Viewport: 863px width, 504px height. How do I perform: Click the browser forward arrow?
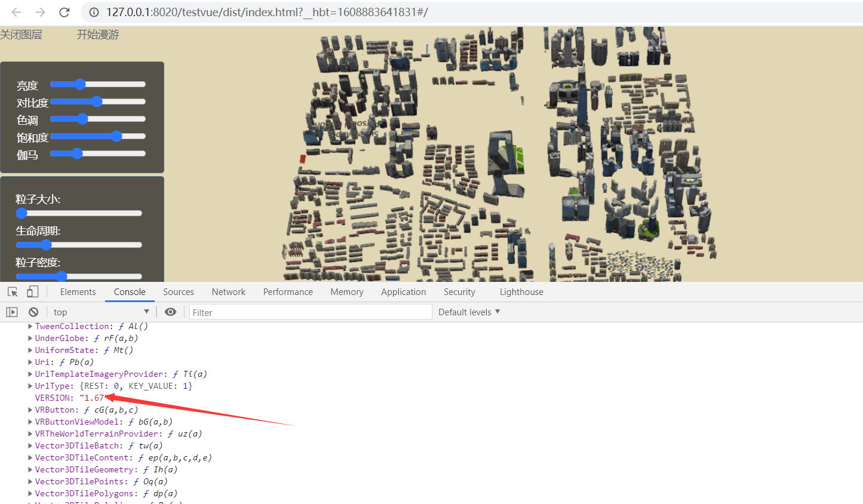tap(40, 12)
